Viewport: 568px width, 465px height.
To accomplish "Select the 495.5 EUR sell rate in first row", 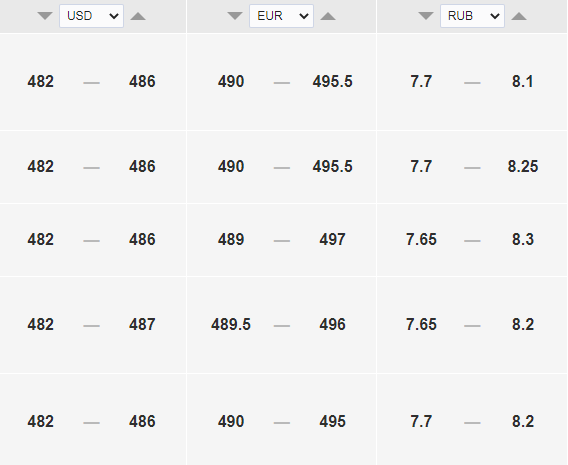I will pyautogui.click(x=332, y=81).
